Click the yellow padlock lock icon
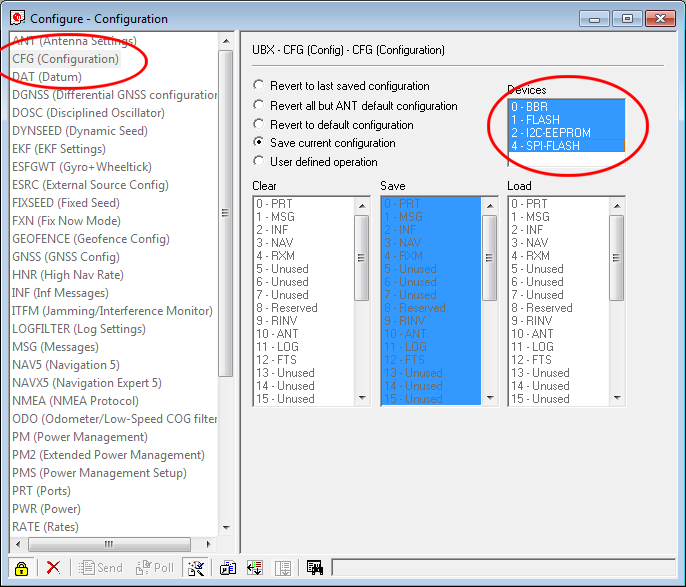This screenshot has width=686, height=587. coord(21,567)
